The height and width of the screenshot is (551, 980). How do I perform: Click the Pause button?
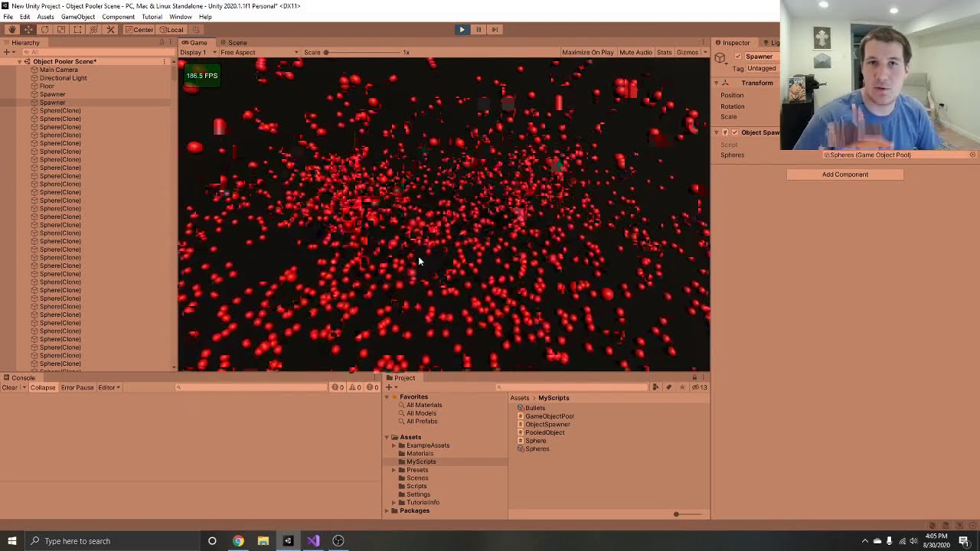click(479, 30)
